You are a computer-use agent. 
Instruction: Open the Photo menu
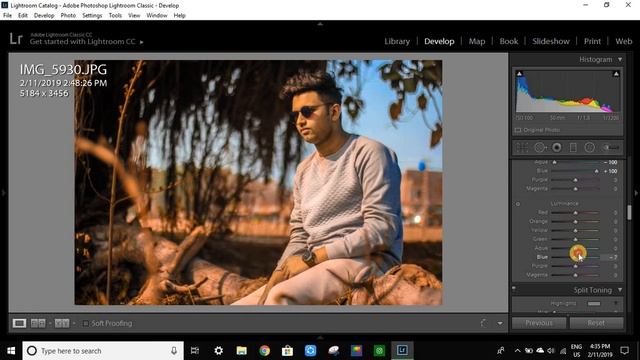click(x=68, y=16)
